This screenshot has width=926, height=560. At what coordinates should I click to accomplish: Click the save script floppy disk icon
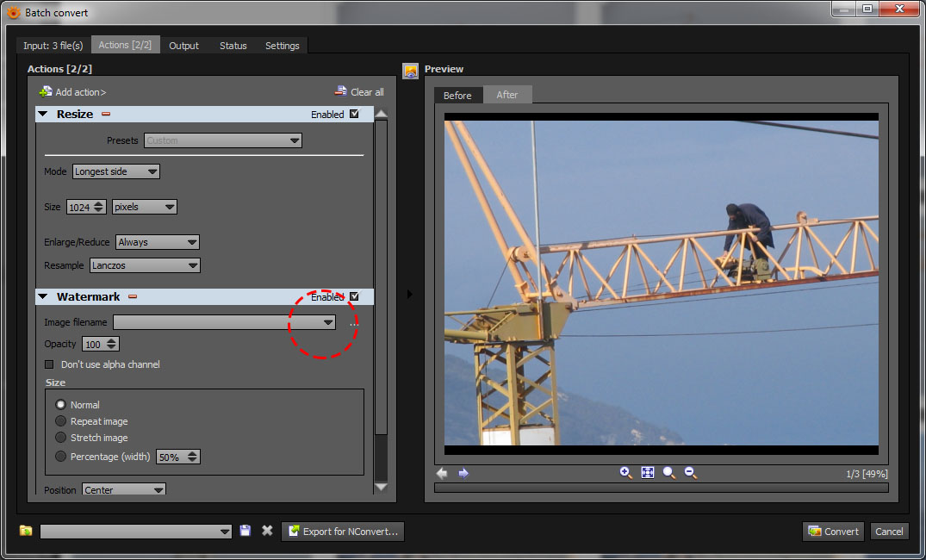click(245, 531)
